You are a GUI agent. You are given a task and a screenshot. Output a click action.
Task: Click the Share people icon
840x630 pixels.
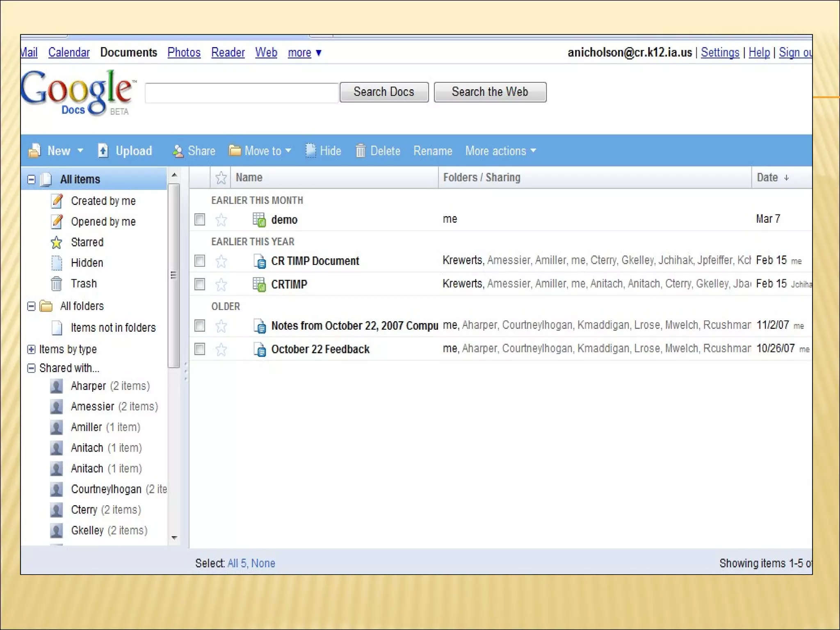(x=178, y=151)
